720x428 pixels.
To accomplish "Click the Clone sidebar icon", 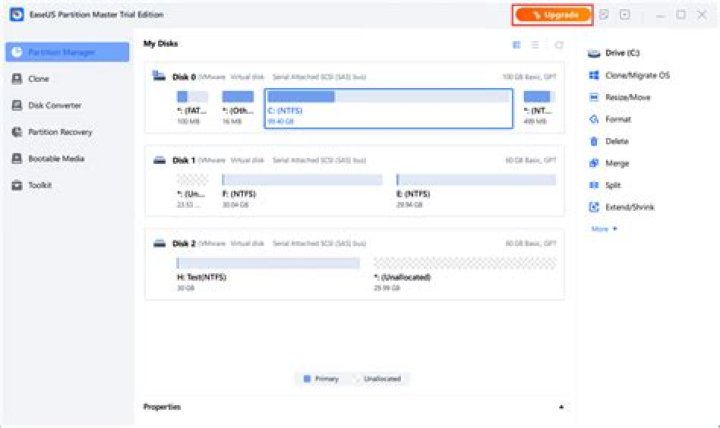I will coord(17,79).
